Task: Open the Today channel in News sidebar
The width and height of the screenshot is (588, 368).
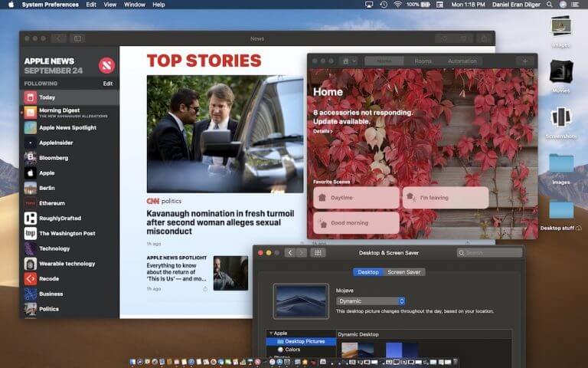Action: (x=70, y=97)
